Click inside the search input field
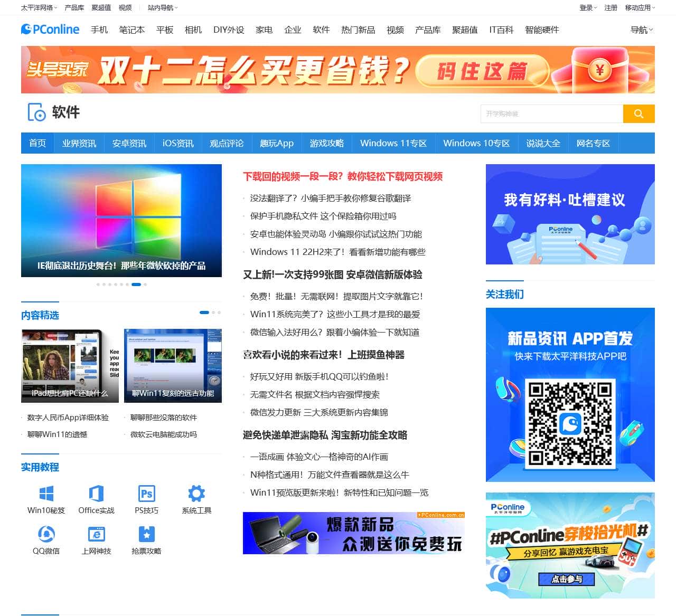 (549, 113)
